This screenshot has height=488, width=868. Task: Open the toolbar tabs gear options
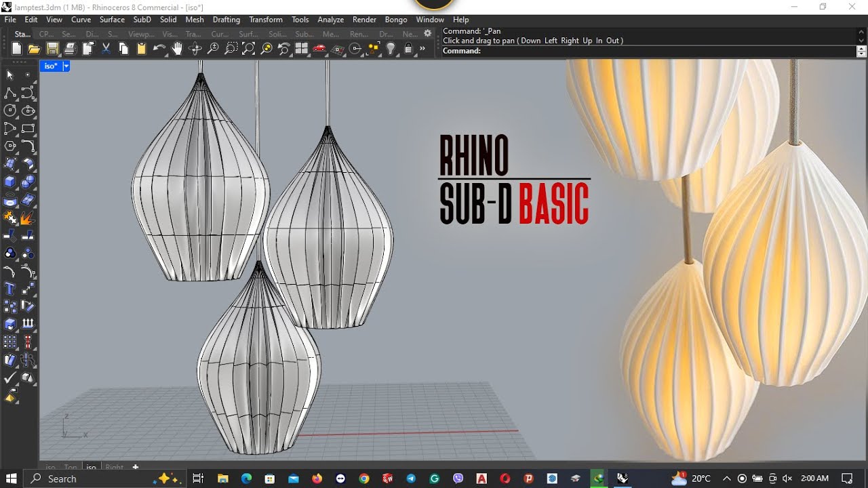point(427,33)
